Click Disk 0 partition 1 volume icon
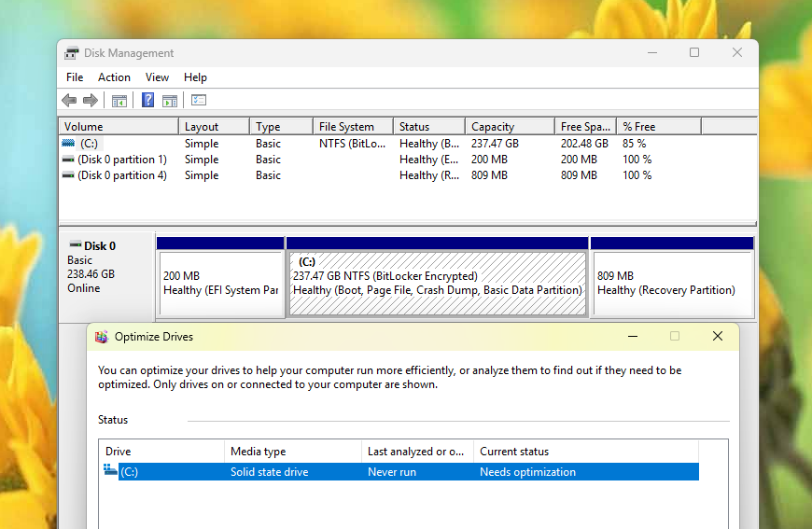This screenshot has width=812, height=529. [68, 160]
